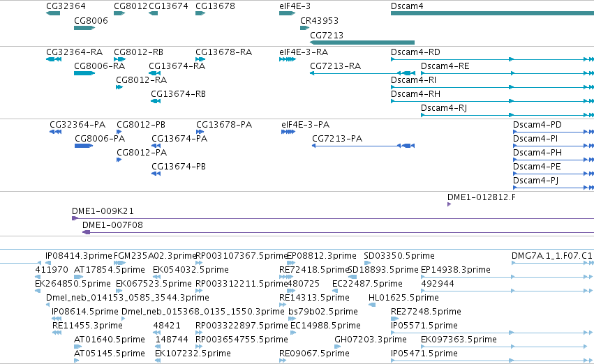Screen dimensions: 594x364
Task: Select protein CG13674-PA
Action: click(x=179, y=139)
